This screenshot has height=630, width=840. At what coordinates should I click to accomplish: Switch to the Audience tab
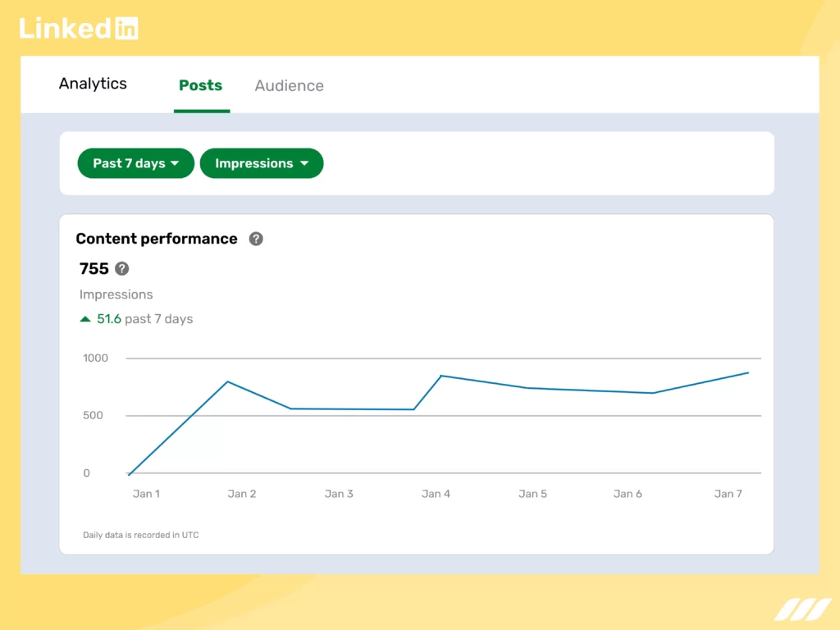point(290,85)
